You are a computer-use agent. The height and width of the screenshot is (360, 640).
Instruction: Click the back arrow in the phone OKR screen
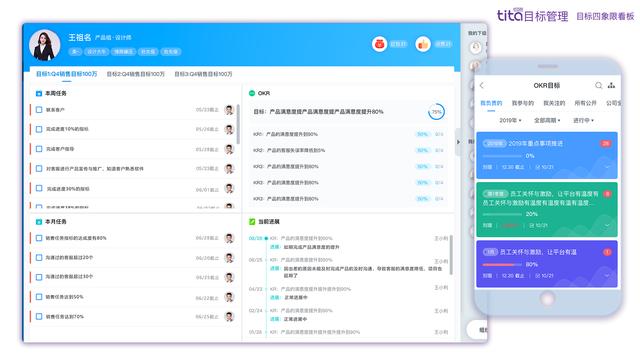[482, 85]
